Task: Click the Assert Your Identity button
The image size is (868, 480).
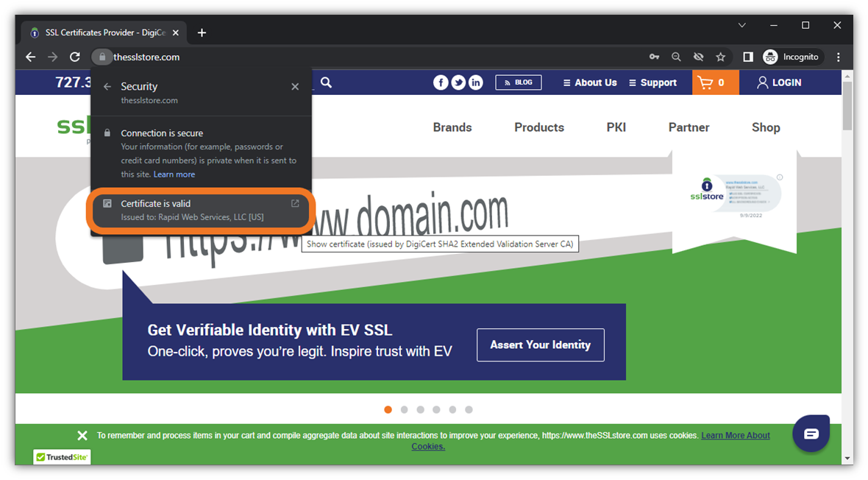Action: (540, 345)
